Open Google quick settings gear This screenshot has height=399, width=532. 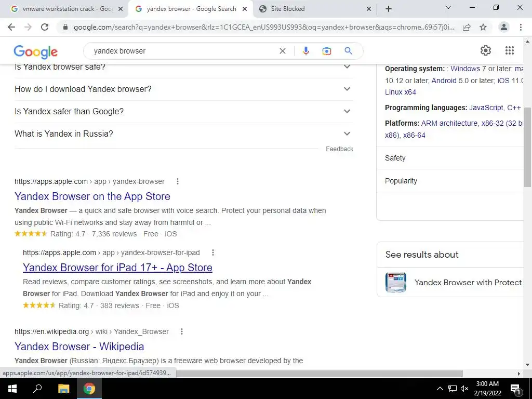(486, 50)
